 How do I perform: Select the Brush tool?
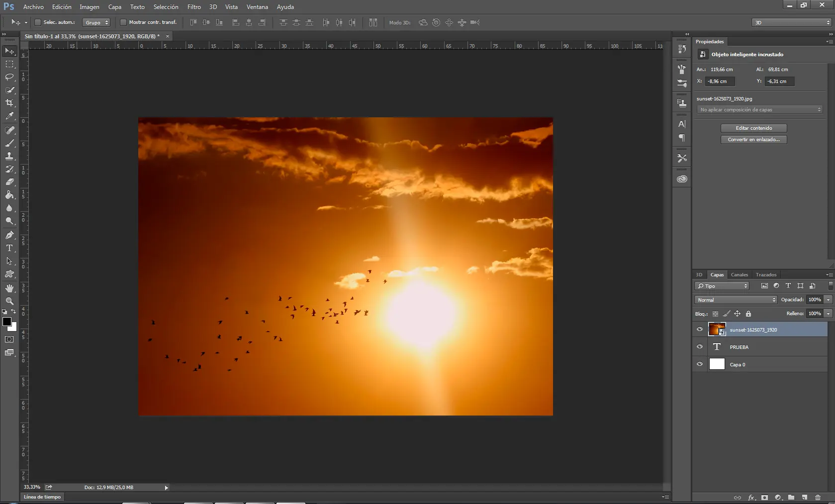9,143
